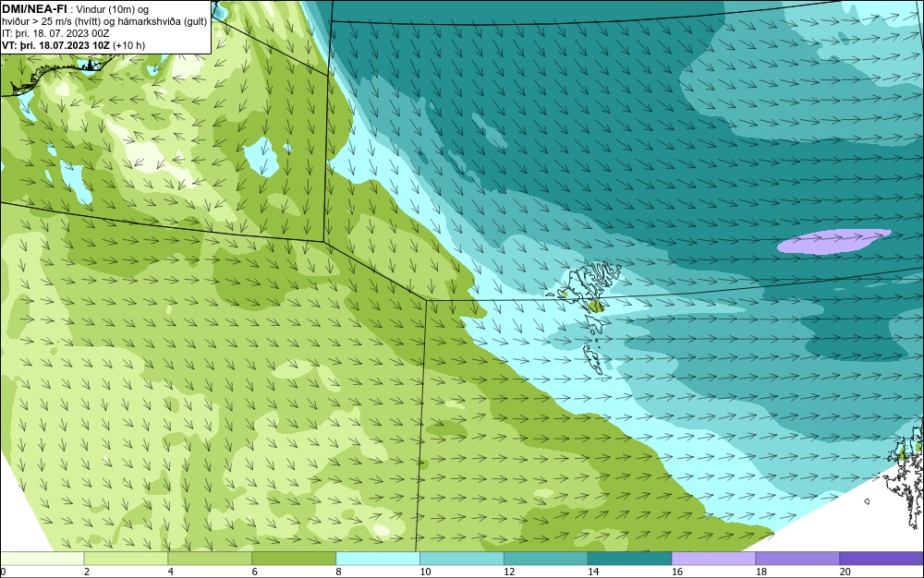Click the "IT: þri. 18. 07. 2023 00Z" line

point(55,33)
